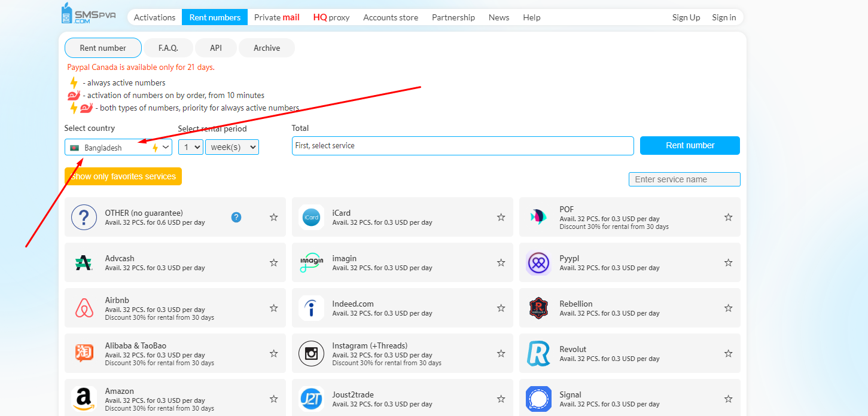This screenshot has width=868, height=416.
Task: Click the blue Rent number button
Action: point(690,145)
